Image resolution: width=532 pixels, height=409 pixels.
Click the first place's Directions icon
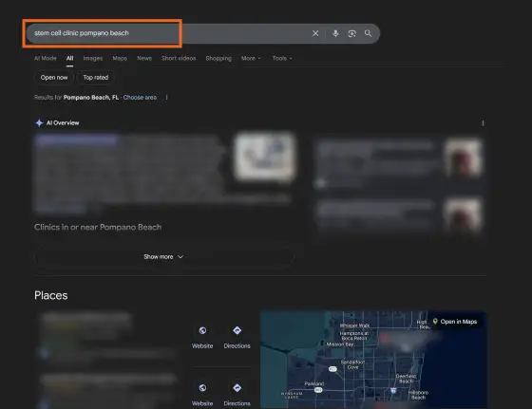237,330
